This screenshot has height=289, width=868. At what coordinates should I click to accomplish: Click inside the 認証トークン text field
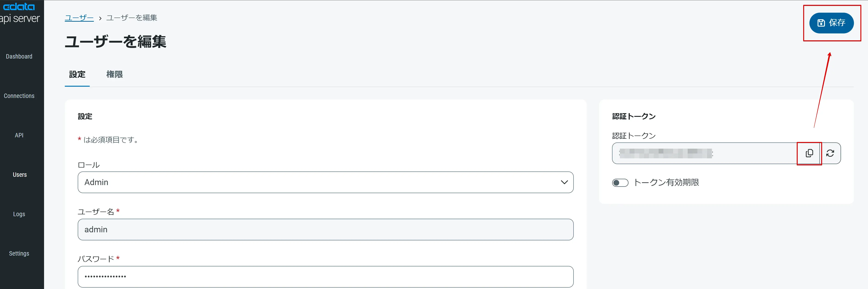[704, 153]
